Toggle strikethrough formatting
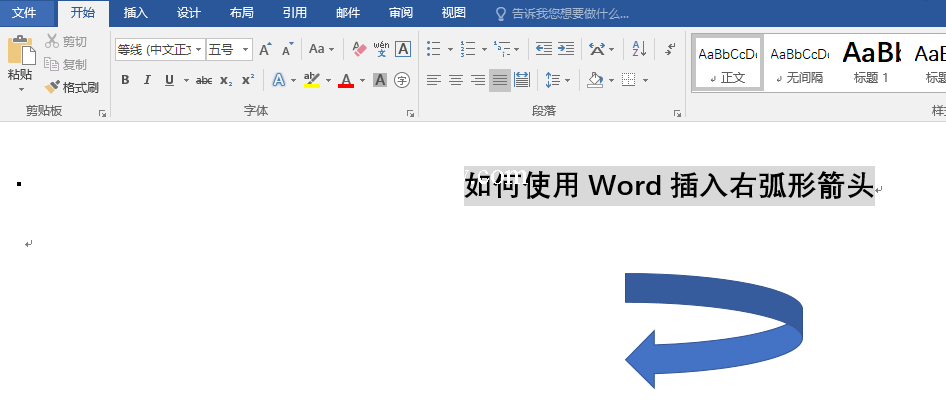Screen dimensions: 946x405 tap(204, 80)
